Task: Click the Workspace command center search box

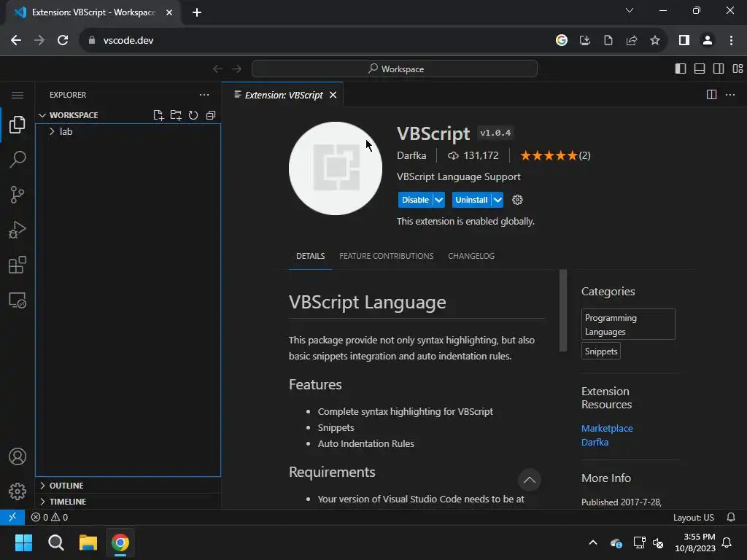Action: [395, 69]
